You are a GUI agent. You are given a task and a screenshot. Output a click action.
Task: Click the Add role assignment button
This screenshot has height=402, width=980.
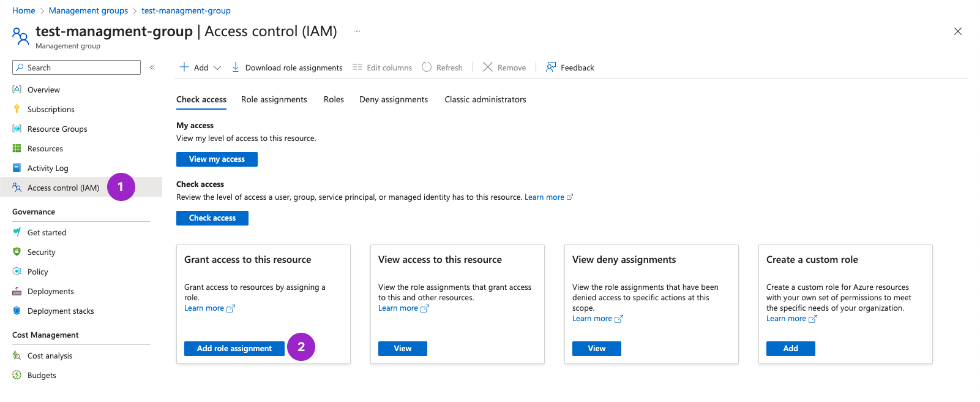click(234, 349)
